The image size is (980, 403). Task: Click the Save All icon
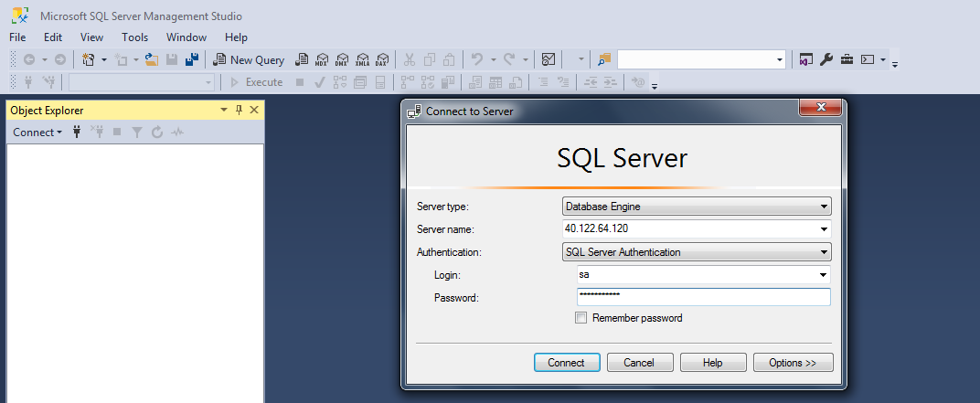[x=193, y=60]
